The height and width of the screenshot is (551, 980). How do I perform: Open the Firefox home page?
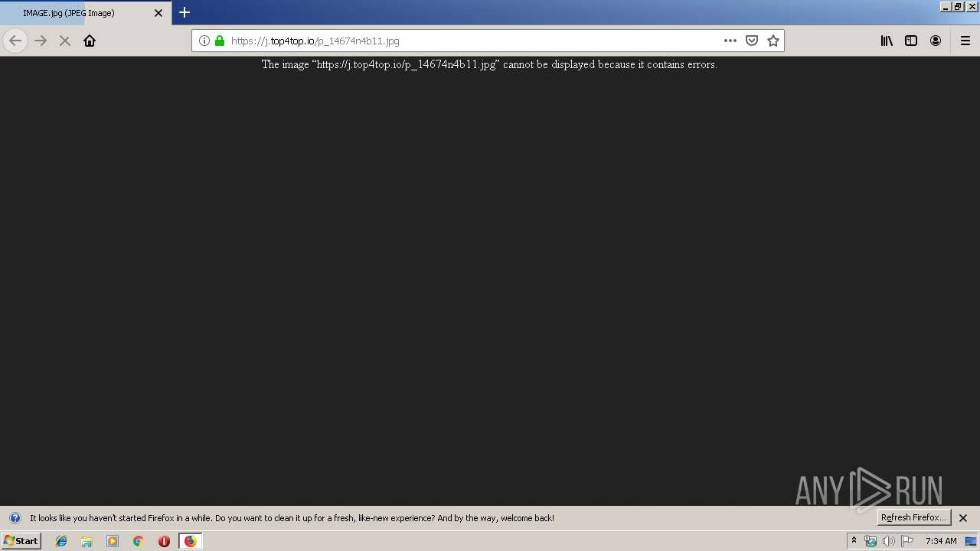(90, 41)
